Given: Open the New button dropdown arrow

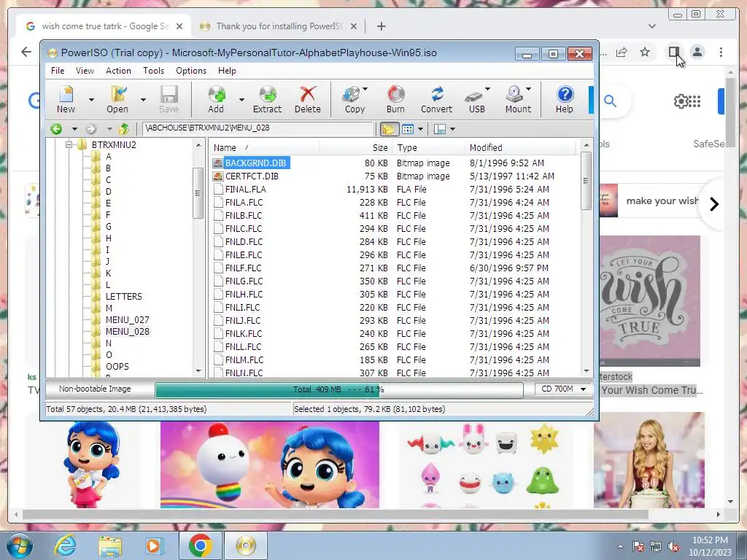Looking at the screenshot, I should tap(91, 99).
